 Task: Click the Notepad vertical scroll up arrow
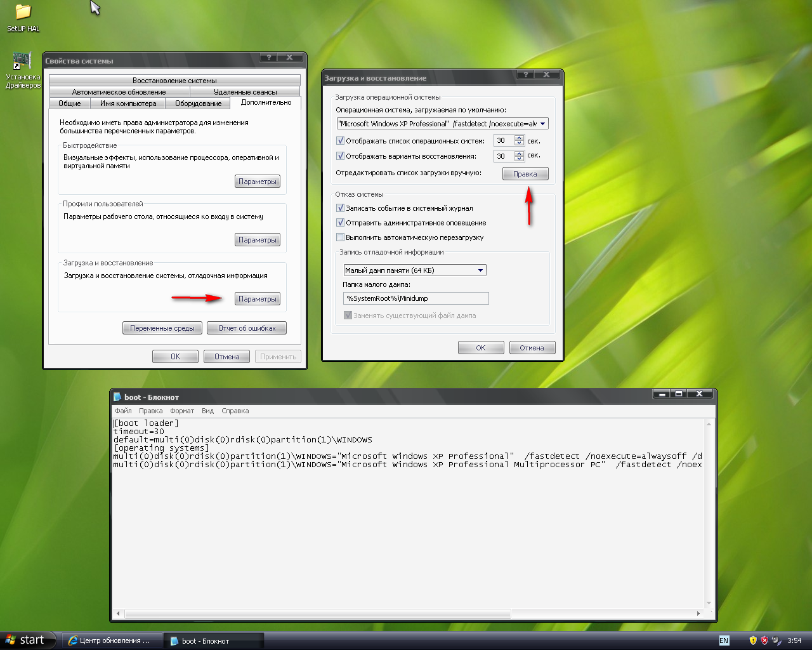point(709,423)
